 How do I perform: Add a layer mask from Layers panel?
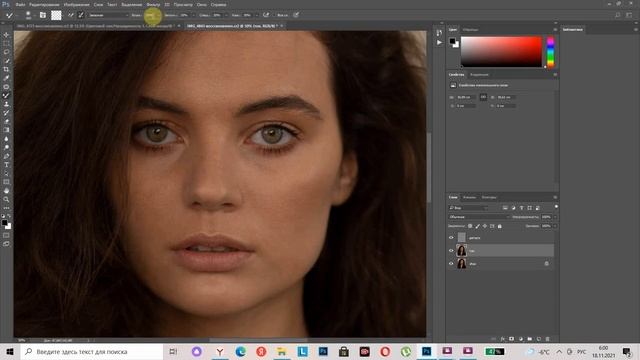[511, 339]
